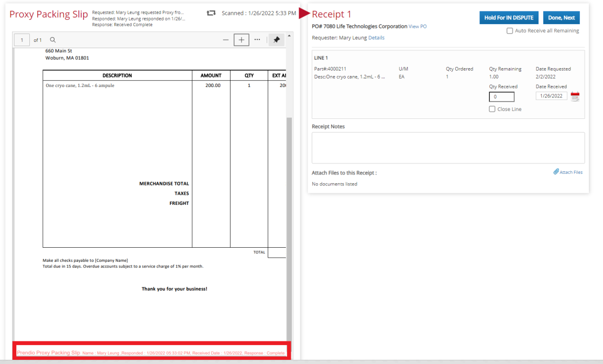Screen dimensions: 603x364
Task: Open the Date Received calendar picker
Action: tap(575, 96)
